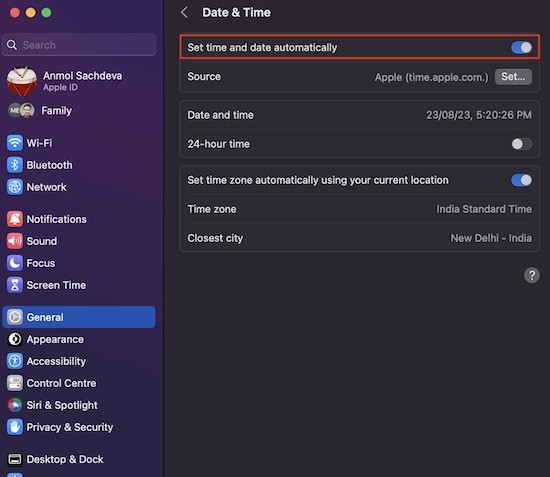
Task: Go back using the chevron beside Date & Time
Action: (185, 13)
